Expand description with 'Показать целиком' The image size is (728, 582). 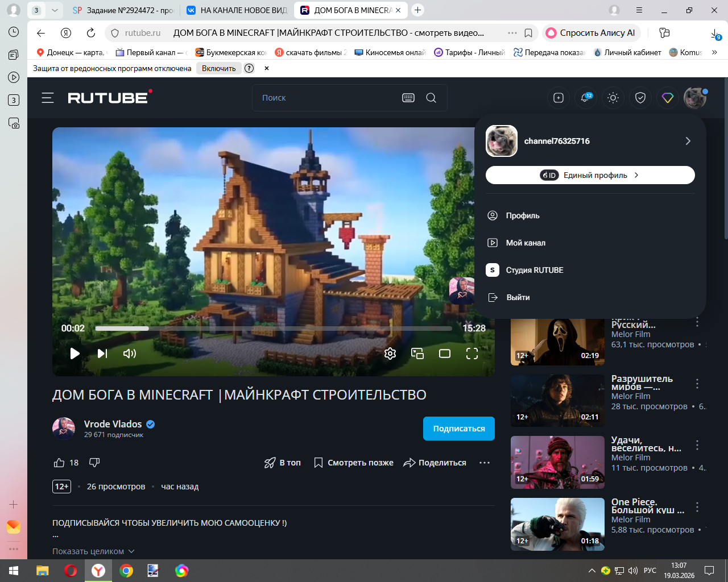coord(94,551)
